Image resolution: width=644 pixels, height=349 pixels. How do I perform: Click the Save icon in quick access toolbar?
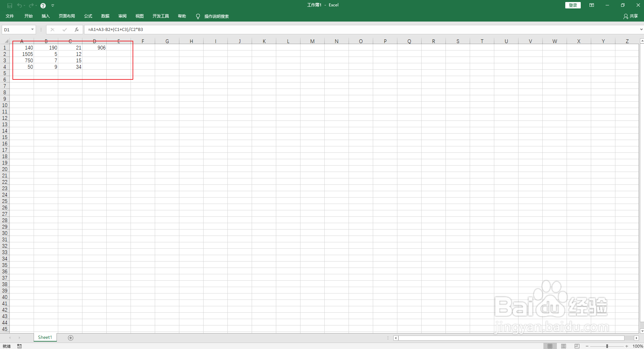click(10, 5)
